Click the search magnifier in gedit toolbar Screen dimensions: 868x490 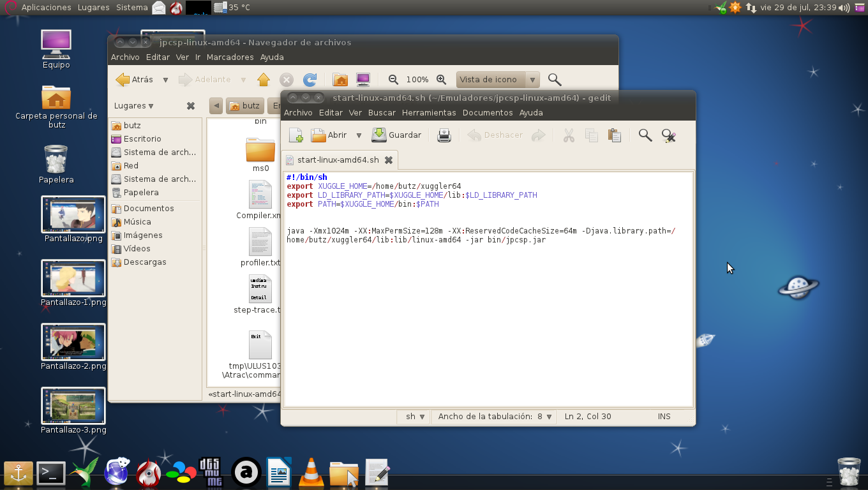pos(645,135)
